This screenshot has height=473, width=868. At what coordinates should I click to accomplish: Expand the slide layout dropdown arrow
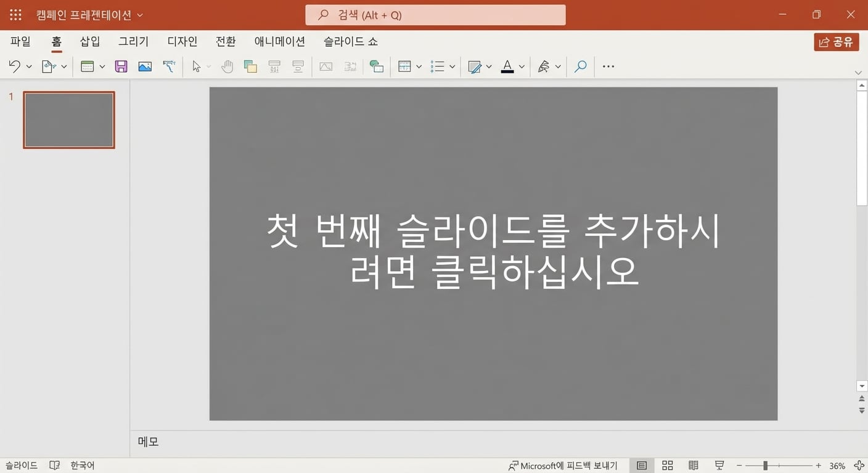[102, 67]
